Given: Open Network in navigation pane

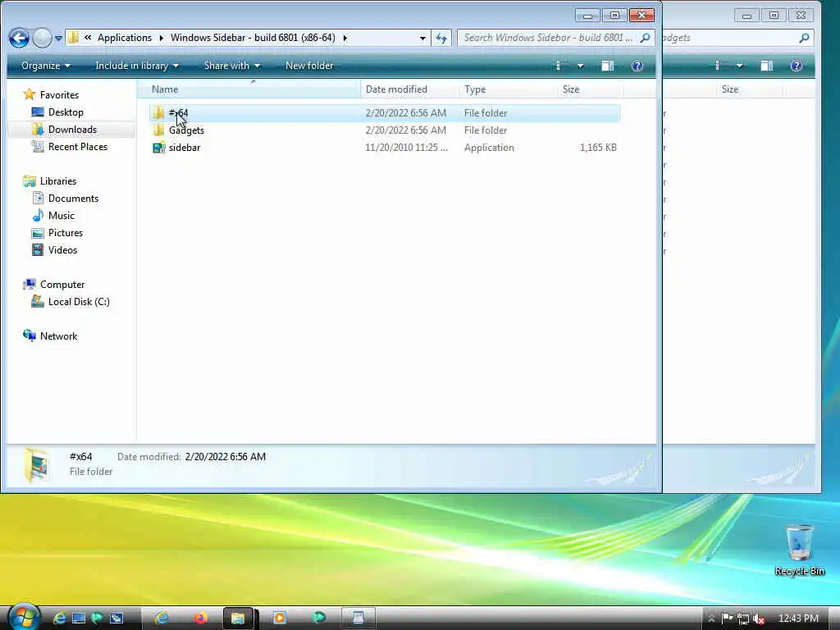Looking at the screenshot, I should (58, 336).
